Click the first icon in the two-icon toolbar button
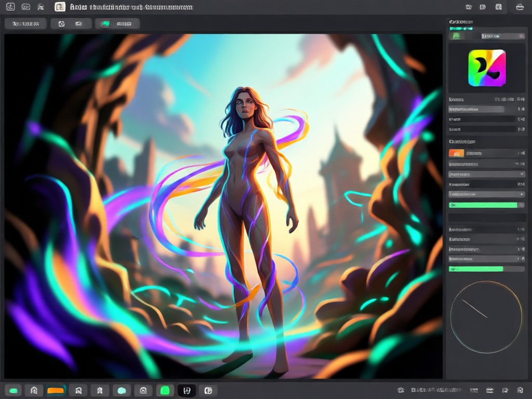The width and height of the screenshot is (532, 399). coord(61,24)
